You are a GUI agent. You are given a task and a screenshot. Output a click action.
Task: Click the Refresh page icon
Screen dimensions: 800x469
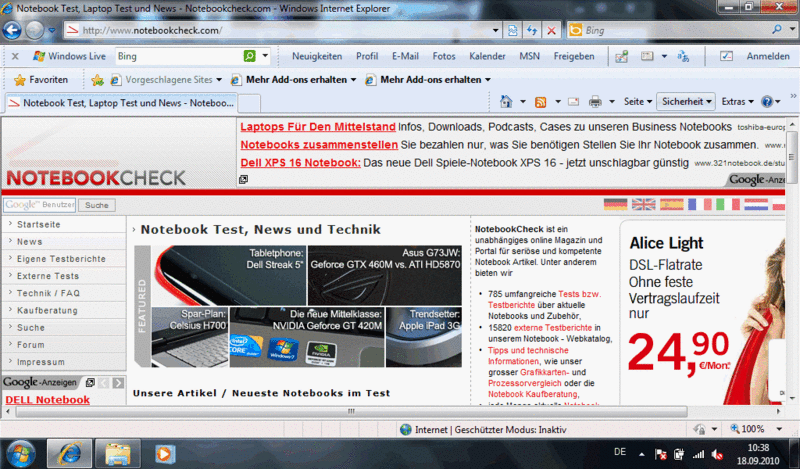pos(532,31)
